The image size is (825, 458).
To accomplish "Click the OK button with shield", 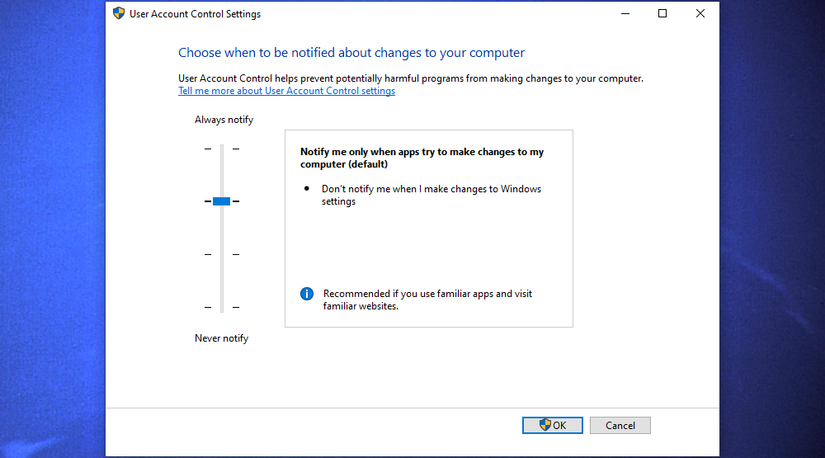I will coord(552,425).
